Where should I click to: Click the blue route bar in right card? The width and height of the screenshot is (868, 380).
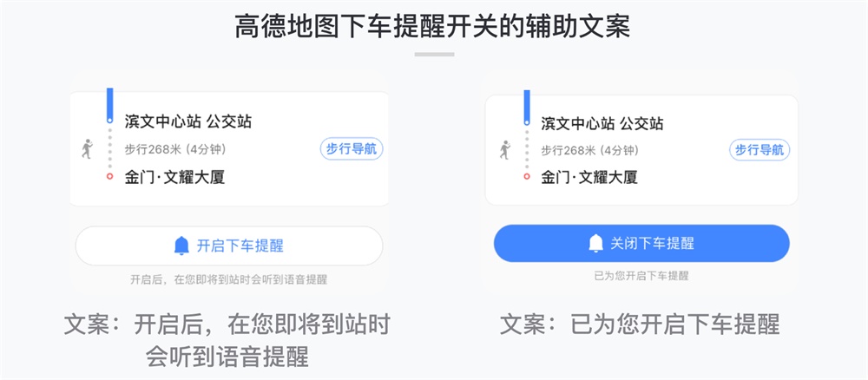(527, 108)
